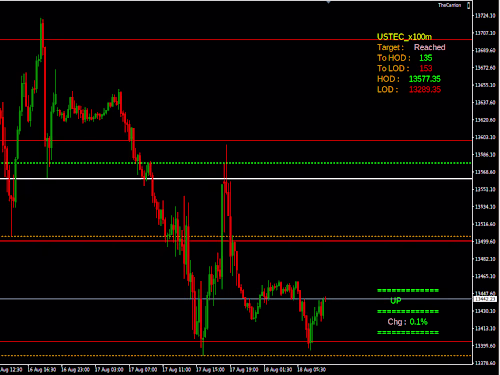This screenshot has height=375, width=500.
Task: Click the small icon beside TheCarrion label
Action: [x=468, y=5]
